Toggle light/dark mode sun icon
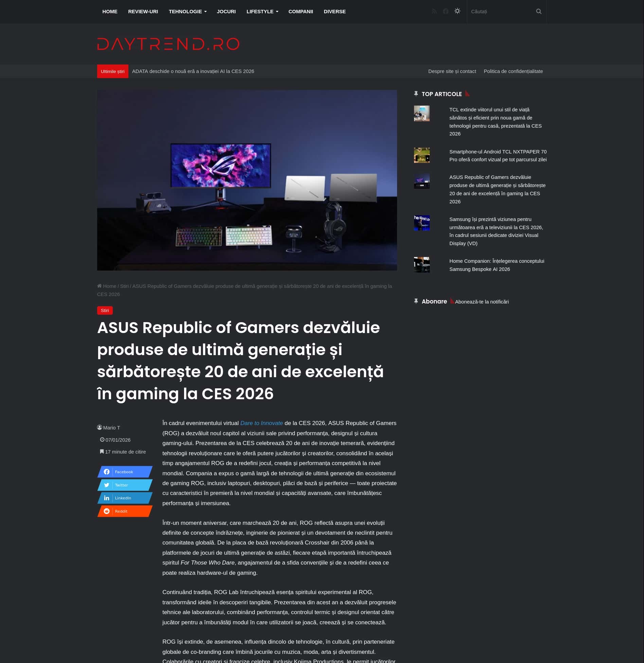Screen dimensions: 644x663 458,11
